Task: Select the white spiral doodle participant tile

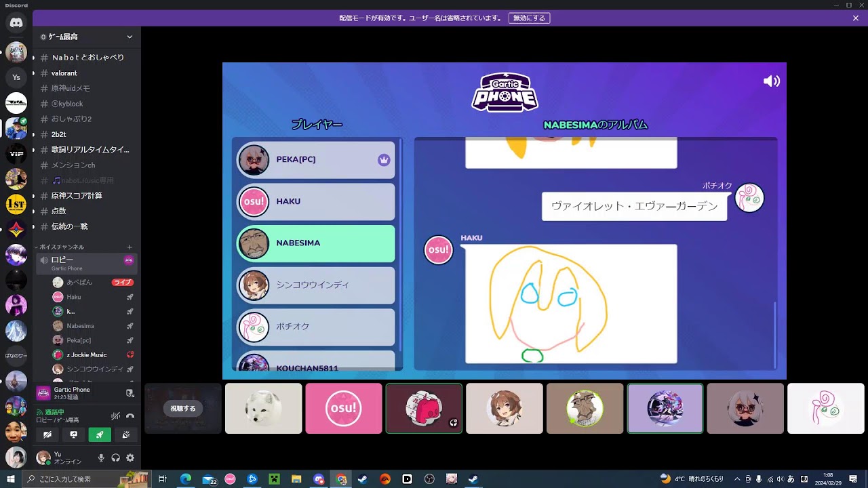Action: tap(825, 409)
